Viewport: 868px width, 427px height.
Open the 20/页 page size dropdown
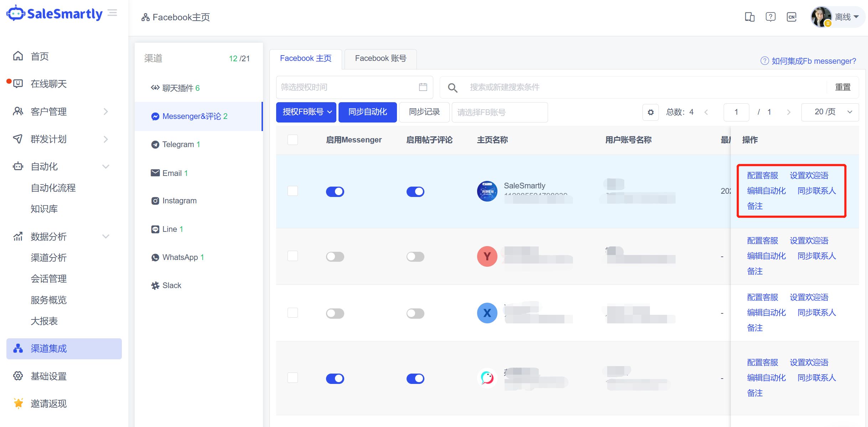pos(830,112)
